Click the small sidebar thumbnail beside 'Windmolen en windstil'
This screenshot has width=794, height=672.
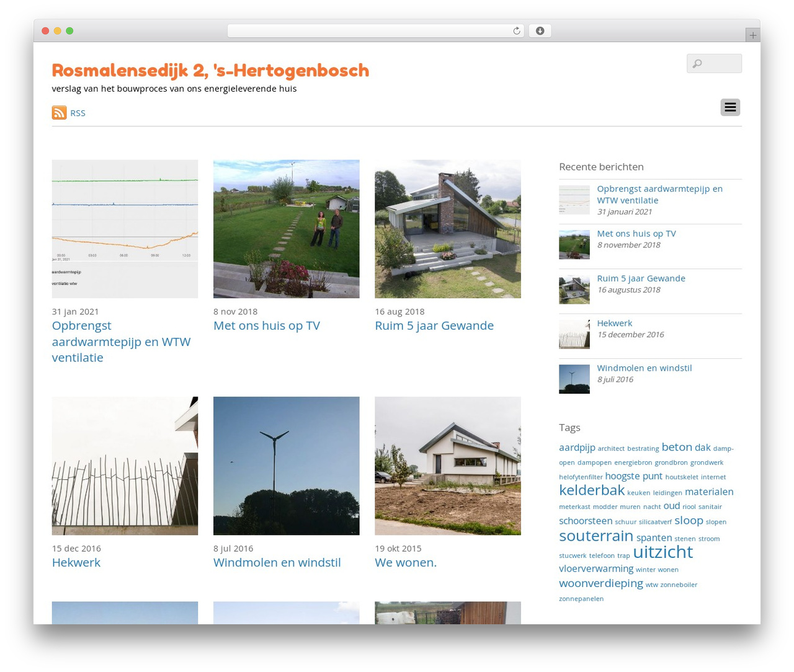click(574, 378)
